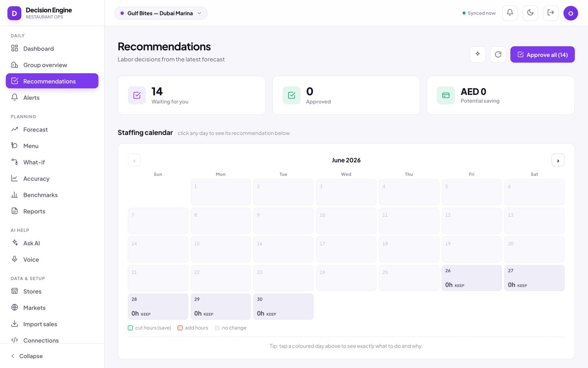The width and height of the screenshot is (588, 368).
Task: Select June 28 calendar day
Action: pyautogui.click(x=158, y=307)
